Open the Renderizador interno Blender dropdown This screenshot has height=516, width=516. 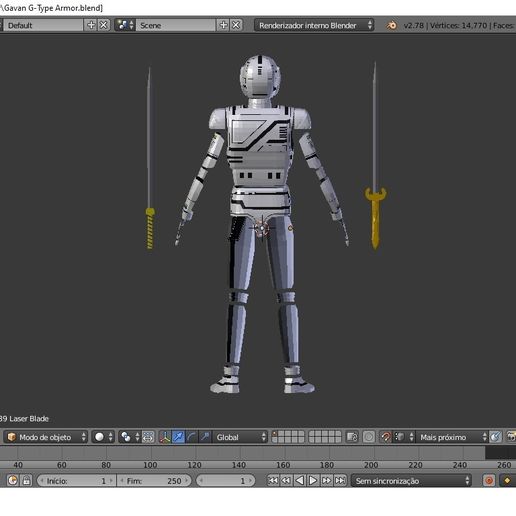tap(314, 25)
